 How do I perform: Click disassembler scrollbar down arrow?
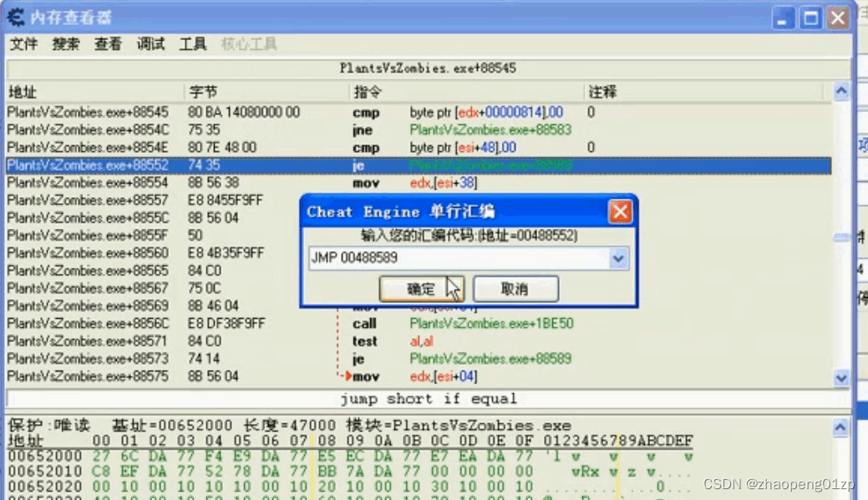841,378
